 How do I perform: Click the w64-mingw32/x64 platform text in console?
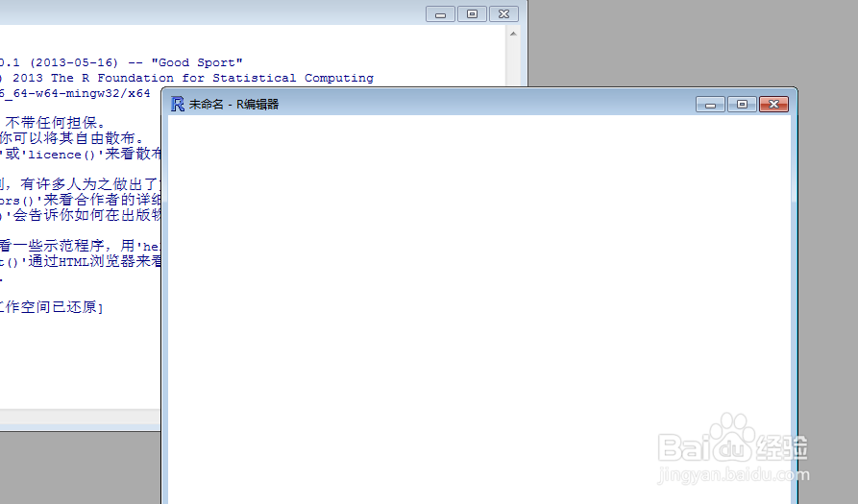point(75,93)
